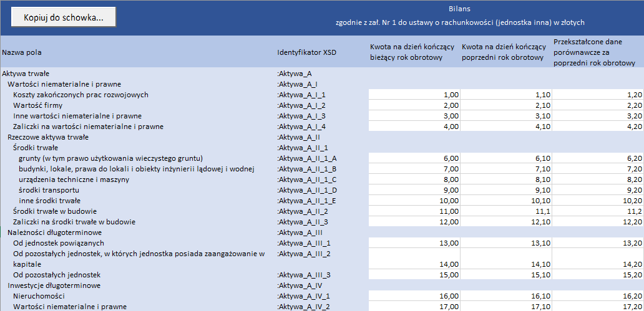Click the 8,20 value for urządzenia techniczne i maszyny

(598, 179)
